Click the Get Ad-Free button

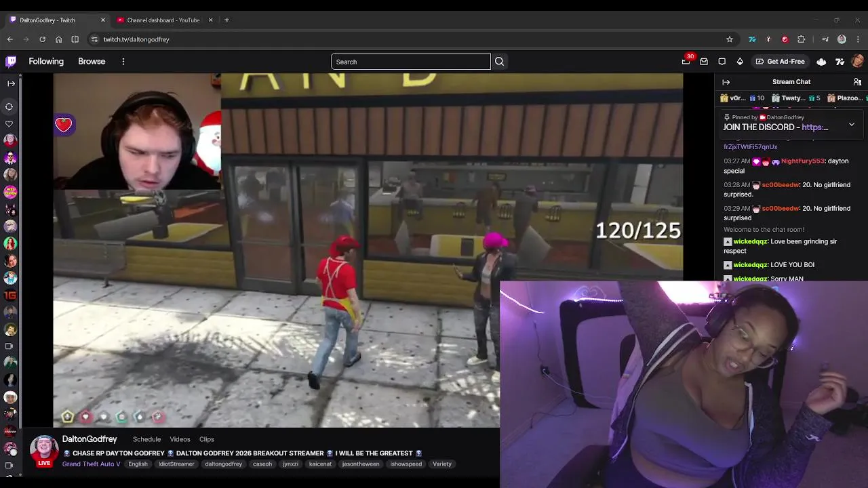coord(780,62)
